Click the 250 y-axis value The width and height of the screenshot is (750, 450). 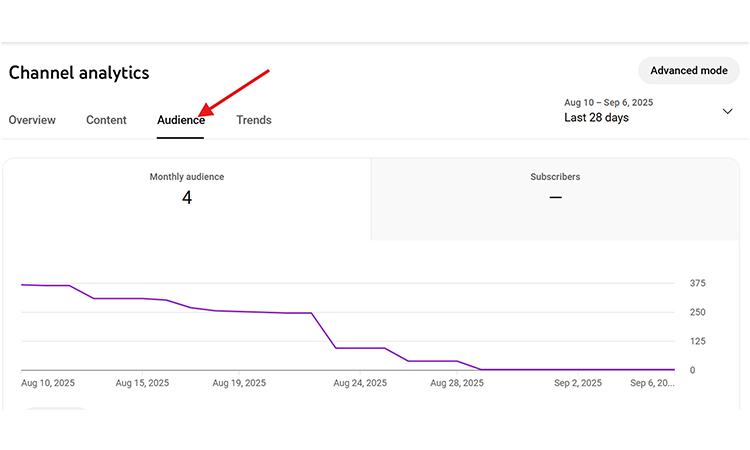tap(697, 312)
